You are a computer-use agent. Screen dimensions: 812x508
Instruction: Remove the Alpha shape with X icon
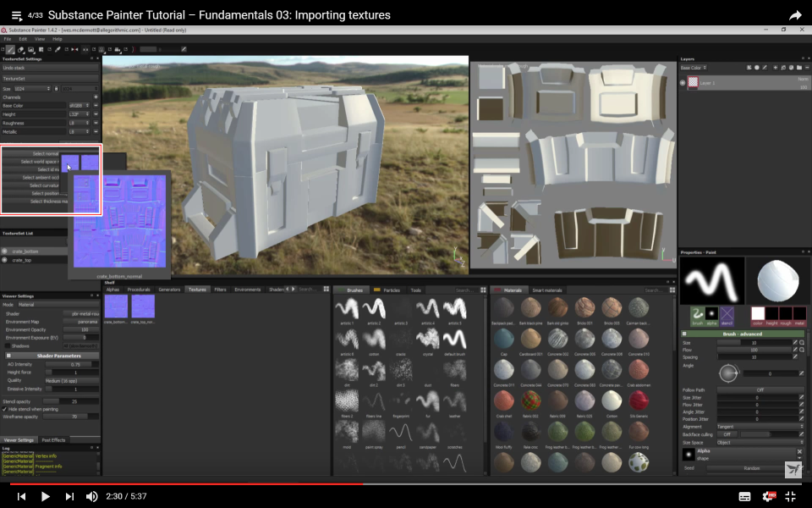click(799, 452)
